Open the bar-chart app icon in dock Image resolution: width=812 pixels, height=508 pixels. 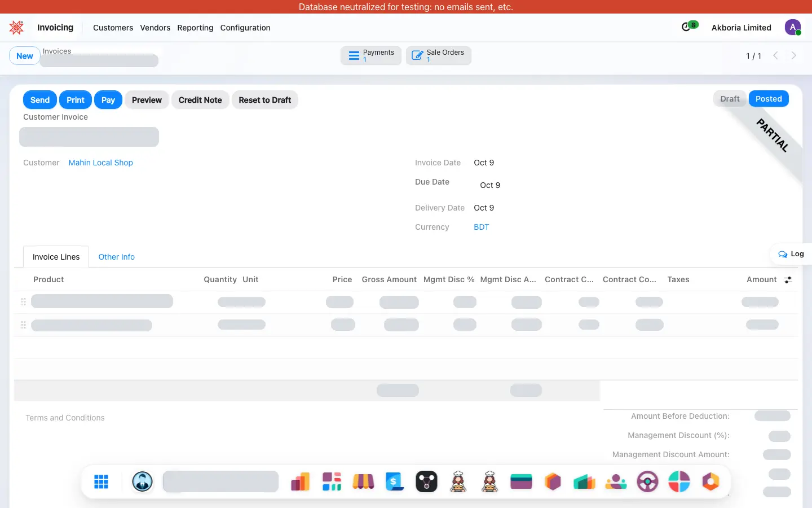(x=301, y=481)
